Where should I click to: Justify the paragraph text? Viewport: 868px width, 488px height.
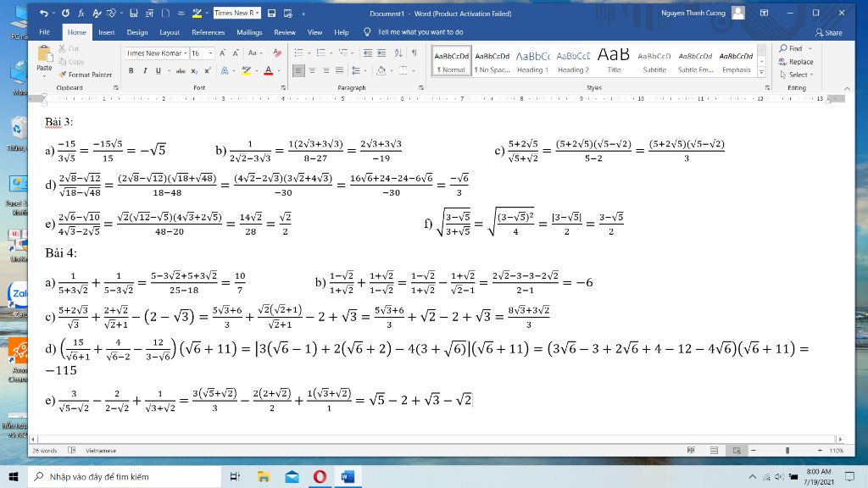tap(339, 71)
